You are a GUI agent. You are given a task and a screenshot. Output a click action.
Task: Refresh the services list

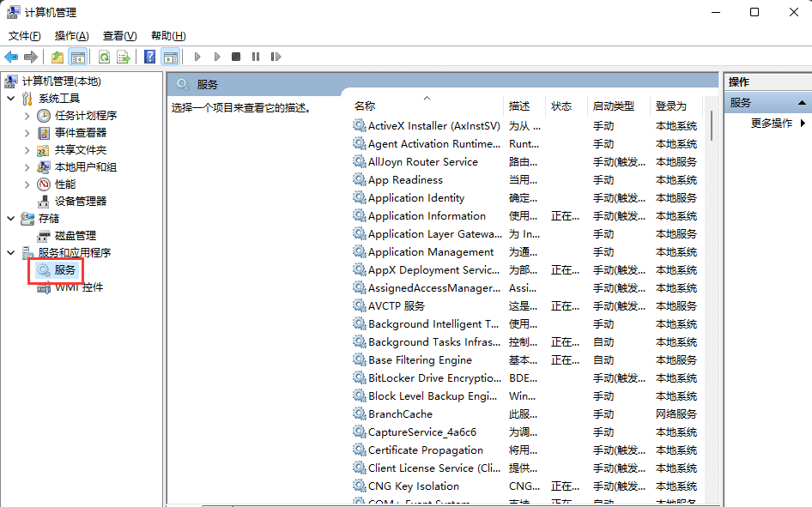105,57
